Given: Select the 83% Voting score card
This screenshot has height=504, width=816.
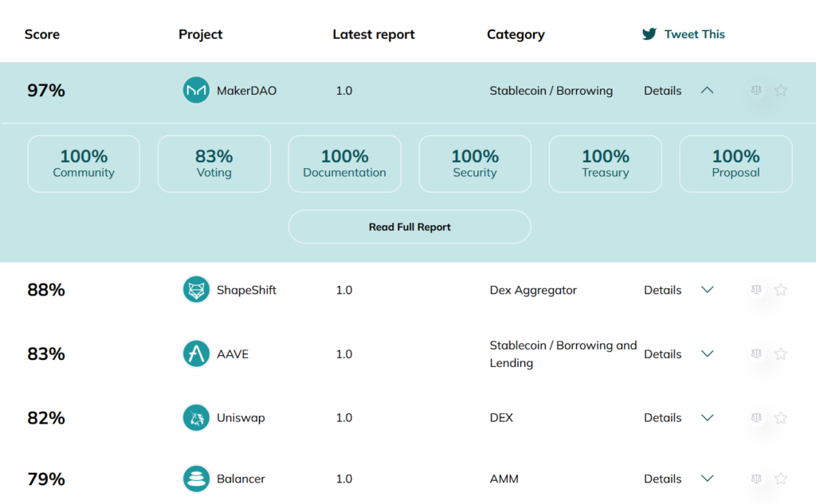Looking at the screenshot, I should pyautogui.click(x=214, y=163).
